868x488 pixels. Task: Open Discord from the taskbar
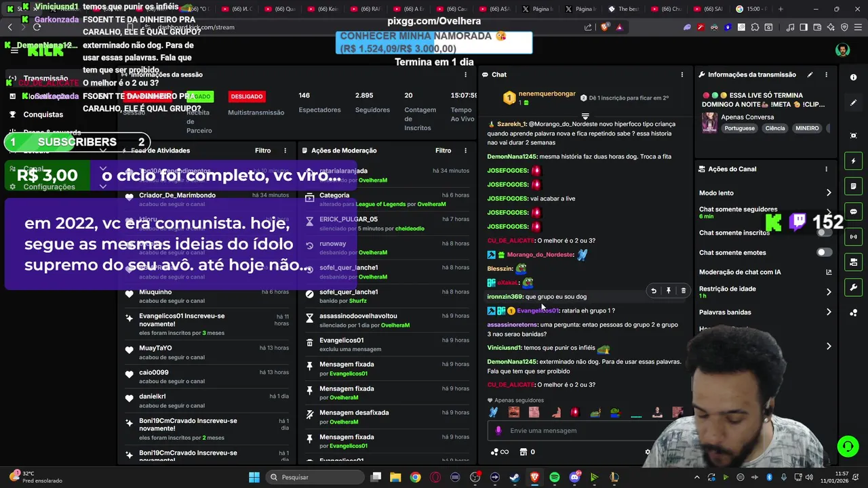tap(574, 477)
